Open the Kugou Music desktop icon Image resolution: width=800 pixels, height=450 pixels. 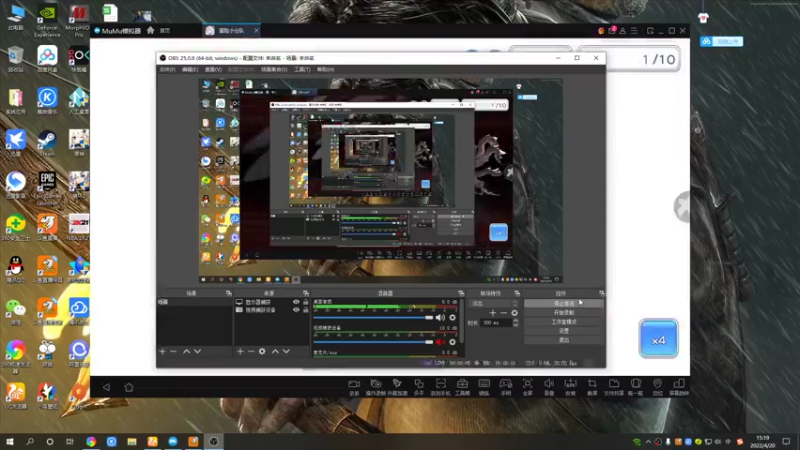(x=47, y=101)
